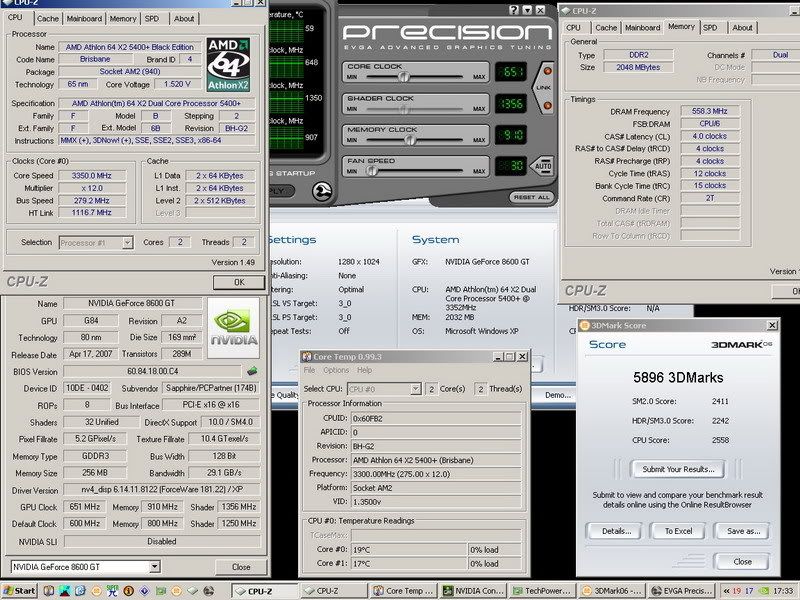This screenshot has width=800, height=600.
Task: Open Precision settings via the wrench icon
Action: (322, 190)
